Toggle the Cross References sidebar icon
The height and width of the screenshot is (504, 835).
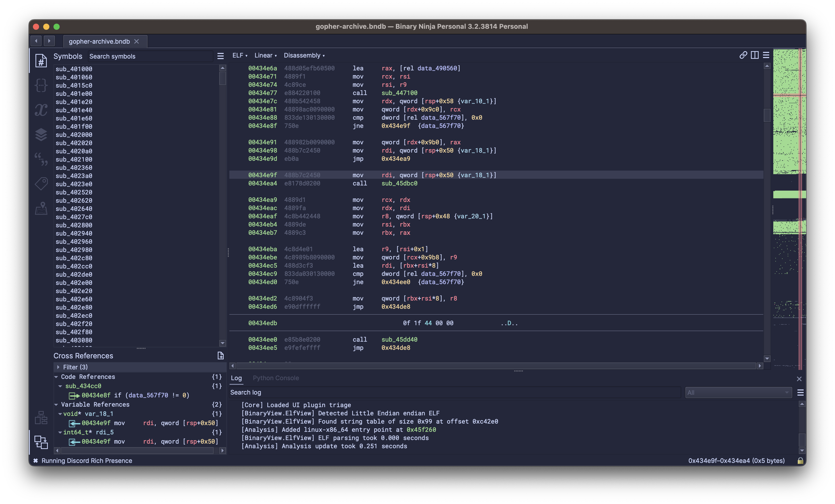[41, 442]
